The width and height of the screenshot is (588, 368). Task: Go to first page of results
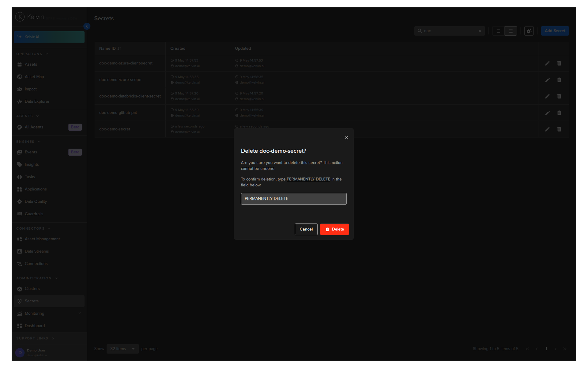click(527, 349)
